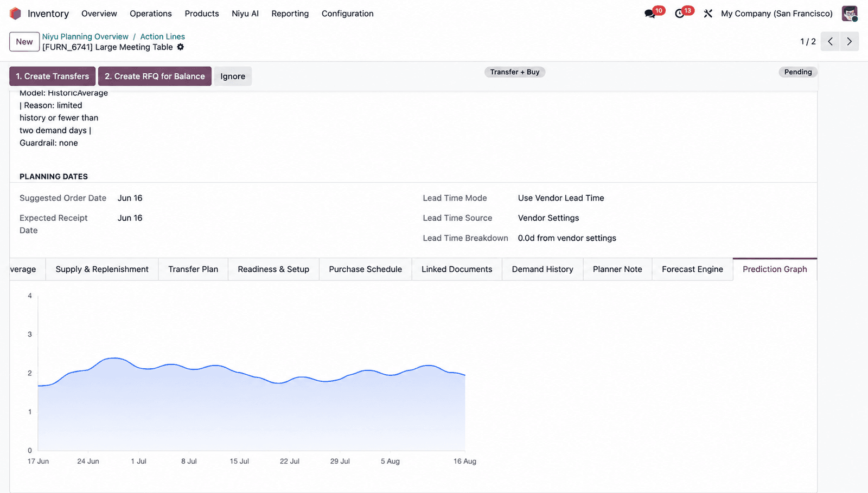Click the partially hidden 'verage' tab
868x493 pixels.
27,270
